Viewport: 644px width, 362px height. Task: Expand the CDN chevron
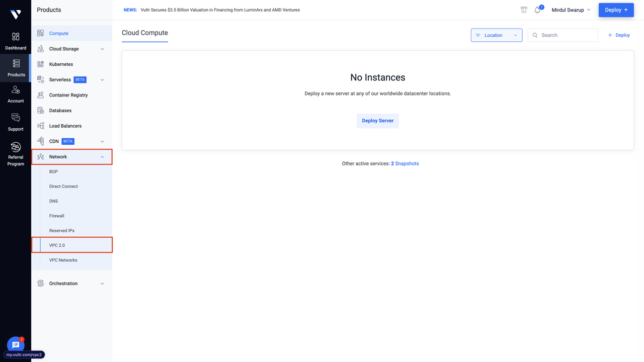pos(102,141)
